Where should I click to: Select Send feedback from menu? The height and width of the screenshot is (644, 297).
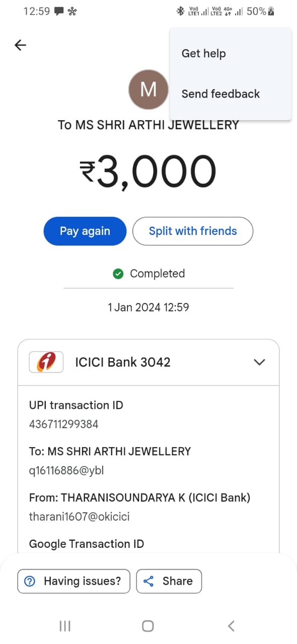click(x=220, y=94)
